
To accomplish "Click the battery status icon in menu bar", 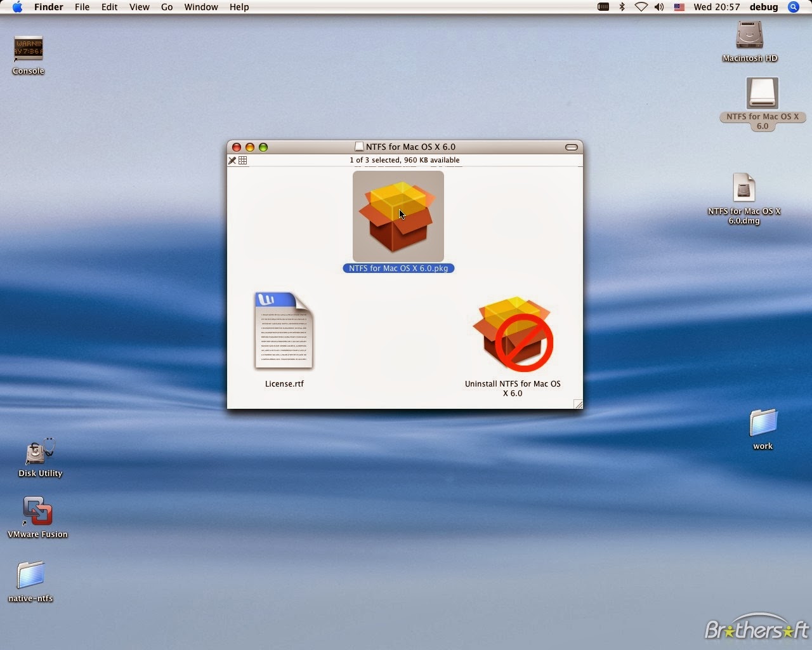I will tap(603, 7).
